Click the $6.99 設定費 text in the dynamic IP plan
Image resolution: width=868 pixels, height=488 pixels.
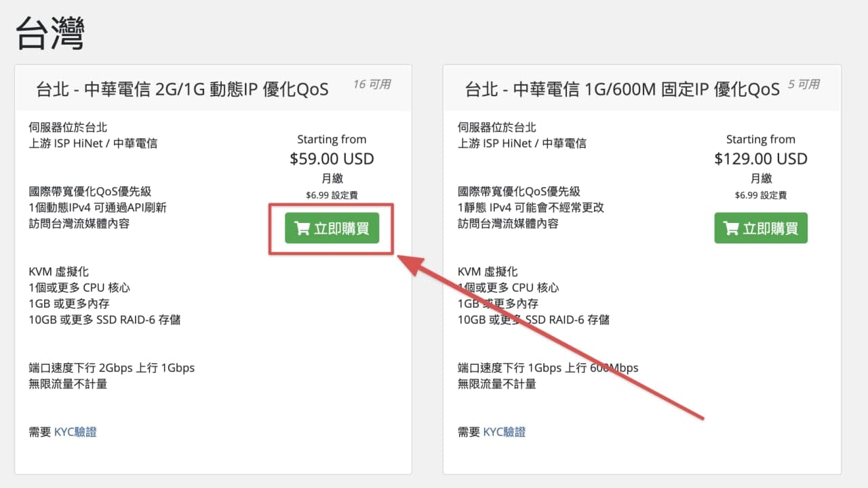[x=332, y=195]
